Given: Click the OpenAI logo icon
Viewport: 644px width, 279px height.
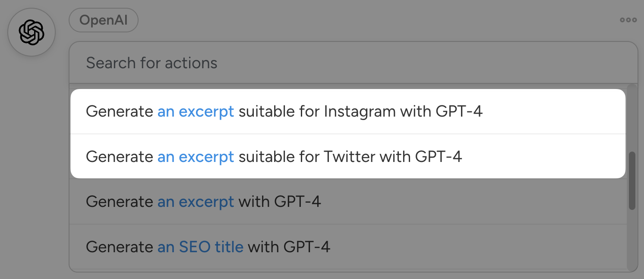Looking at the screenshot, I should [32, 32].
